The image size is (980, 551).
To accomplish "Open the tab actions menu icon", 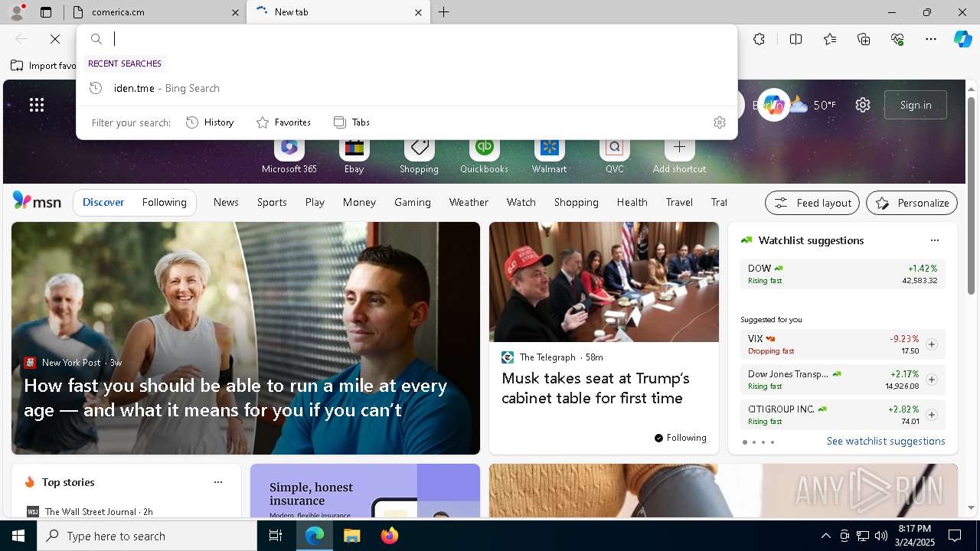I will click(x=46, y=12).
